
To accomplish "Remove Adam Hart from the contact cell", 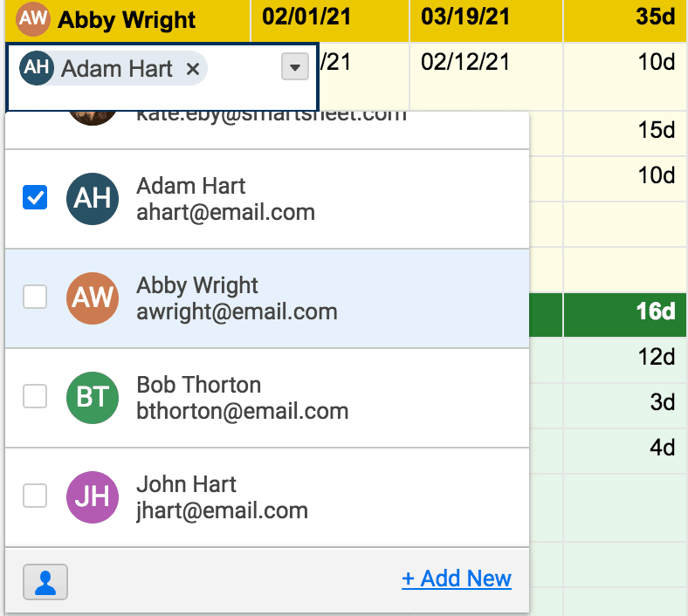I will pyautogui.click(x=193, y=69).
